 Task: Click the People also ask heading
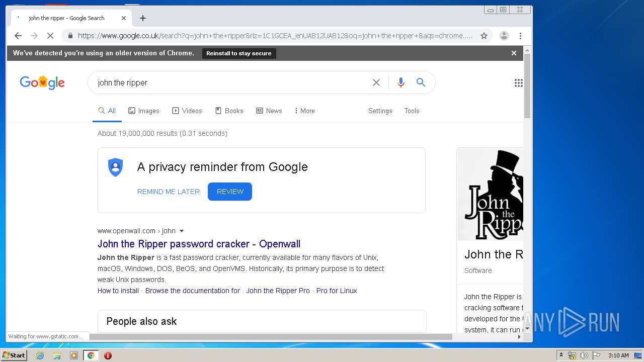click(141, 321)
